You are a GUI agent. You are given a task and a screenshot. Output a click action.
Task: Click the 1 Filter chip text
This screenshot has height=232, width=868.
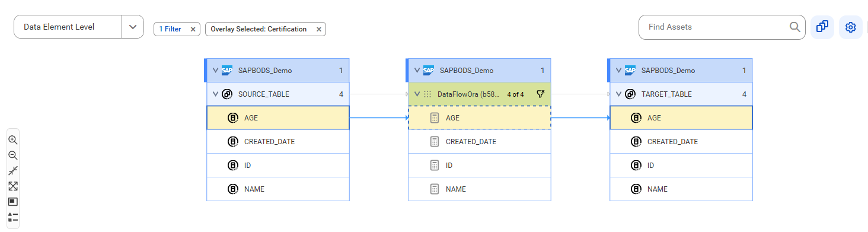pos(170,29)
